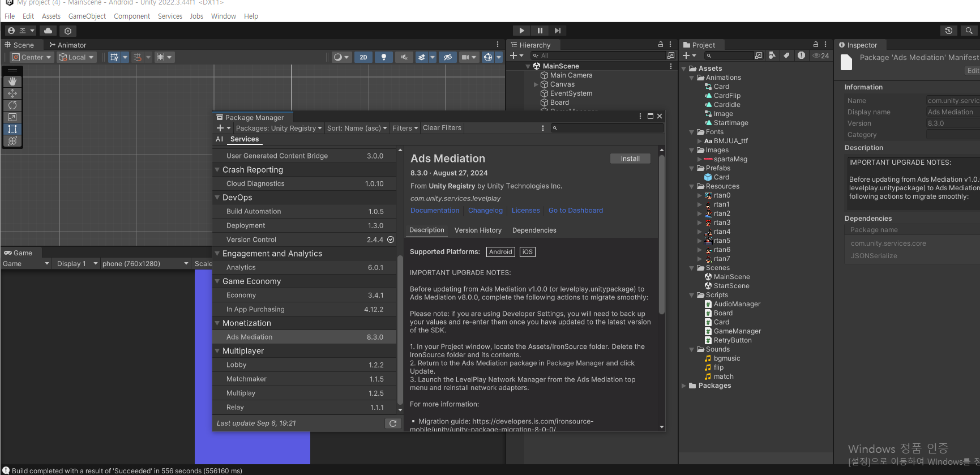Screen dimensions: 980x475
Task: Select the Transform tool in Scene view
Action: point(12,141)
